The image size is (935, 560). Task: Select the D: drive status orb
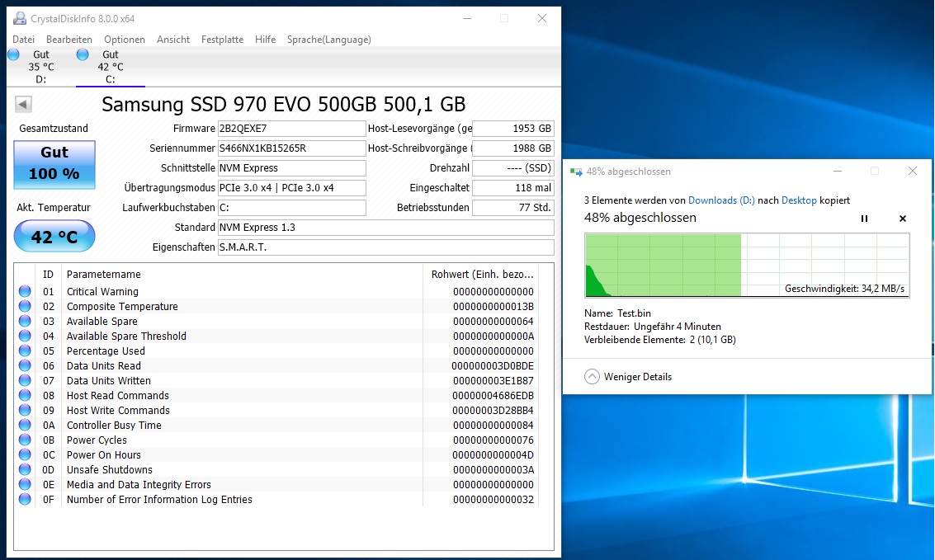point(13,54)
